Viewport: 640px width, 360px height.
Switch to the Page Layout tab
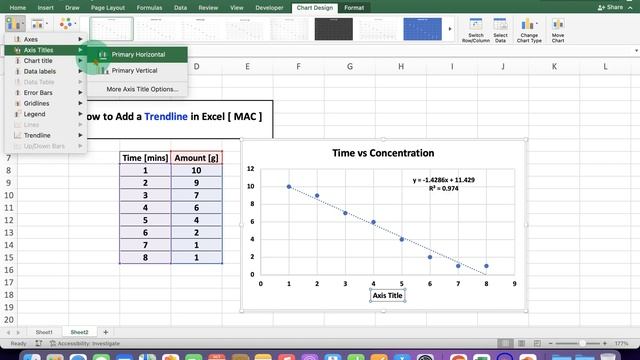click(108, 8)
